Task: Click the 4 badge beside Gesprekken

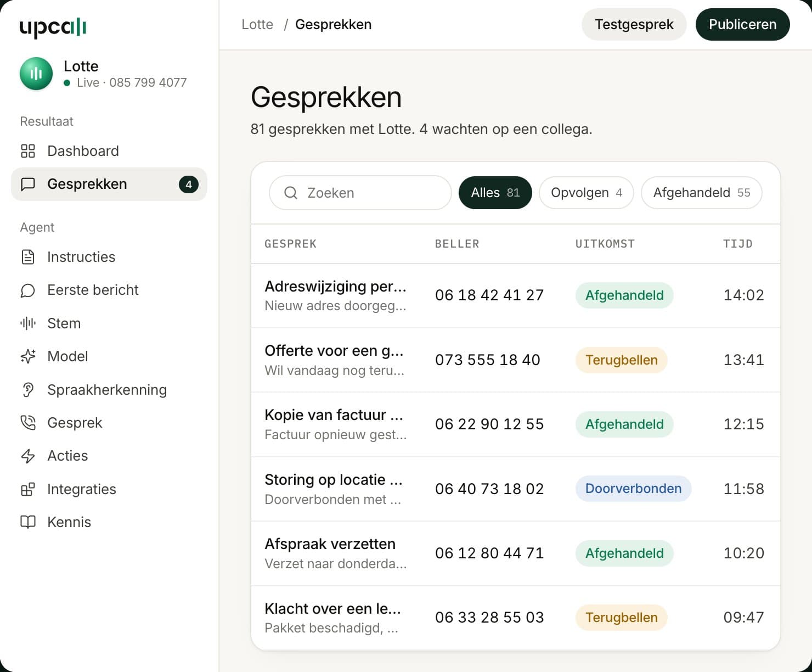Action: pos(189,184)
